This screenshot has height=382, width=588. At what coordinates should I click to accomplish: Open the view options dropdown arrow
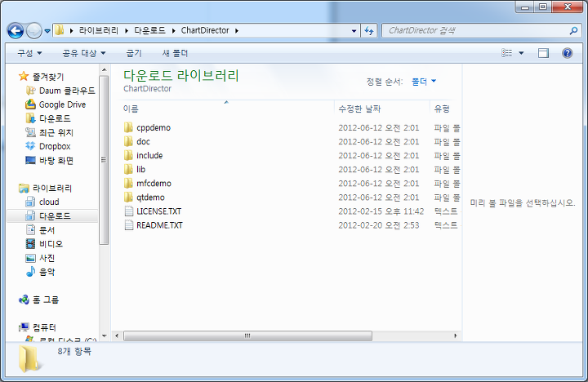pyautogui.click(x=521, y=53)
